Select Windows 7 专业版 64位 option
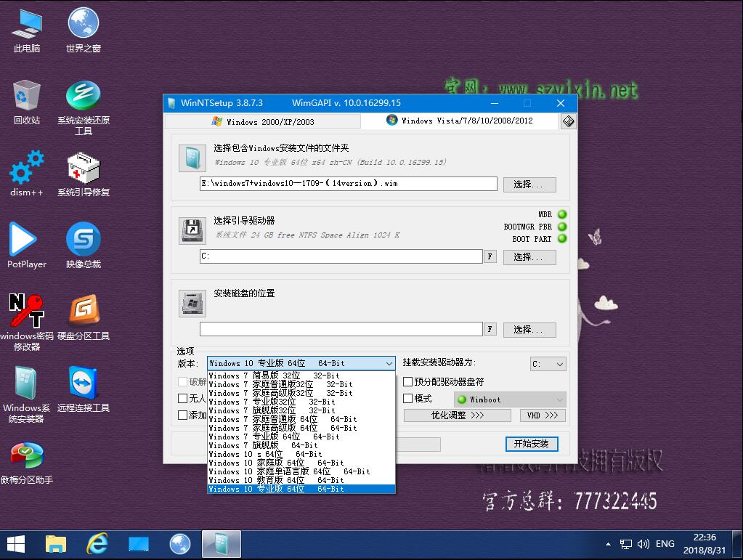This screenshot has width=743, height=560. pyautogui.click(x=301, y=437)
